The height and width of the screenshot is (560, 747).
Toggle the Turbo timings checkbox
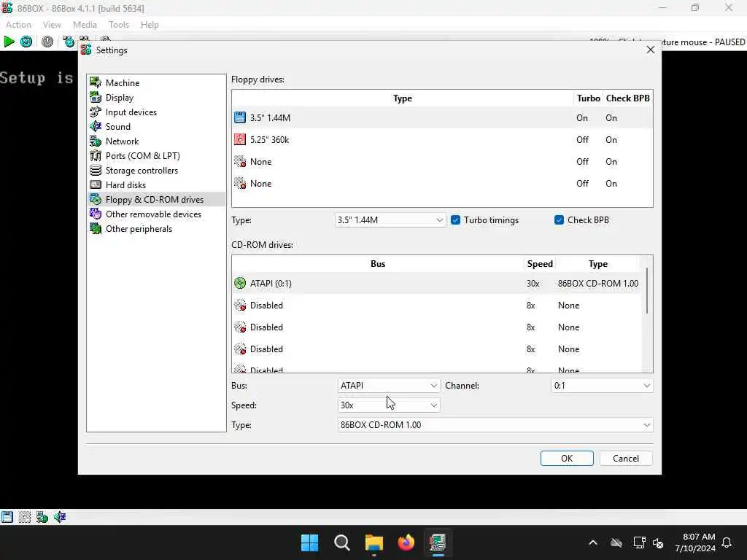[455, 220]
